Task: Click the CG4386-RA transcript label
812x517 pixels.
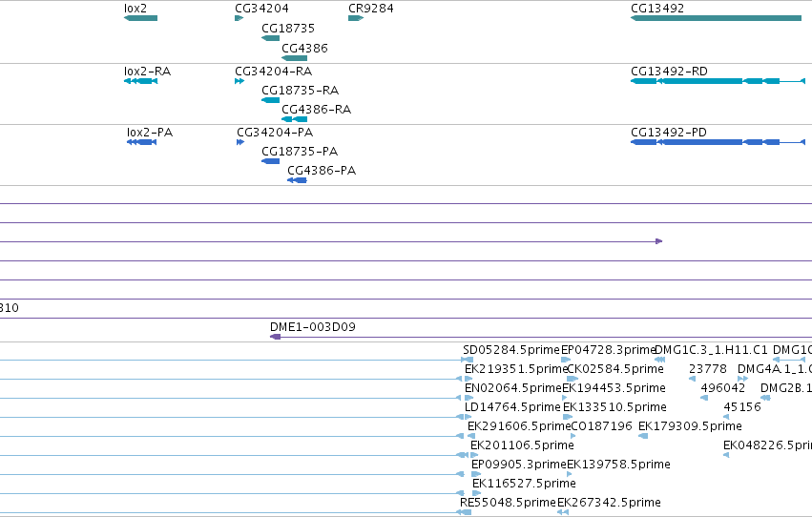Action: (317, 109)
